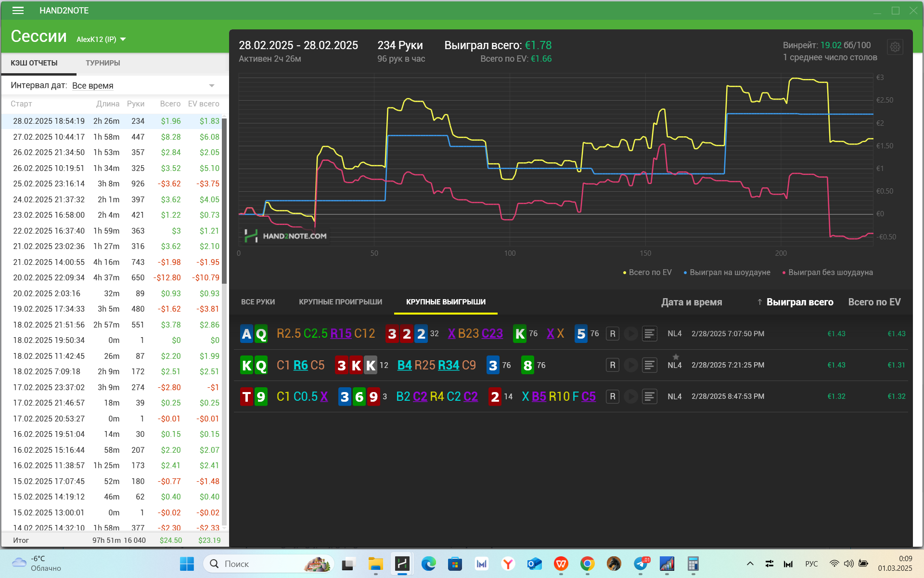This screenshot has height=578, width=924.
Task: Sort sessions by Длина column
Action: [108, 104]
